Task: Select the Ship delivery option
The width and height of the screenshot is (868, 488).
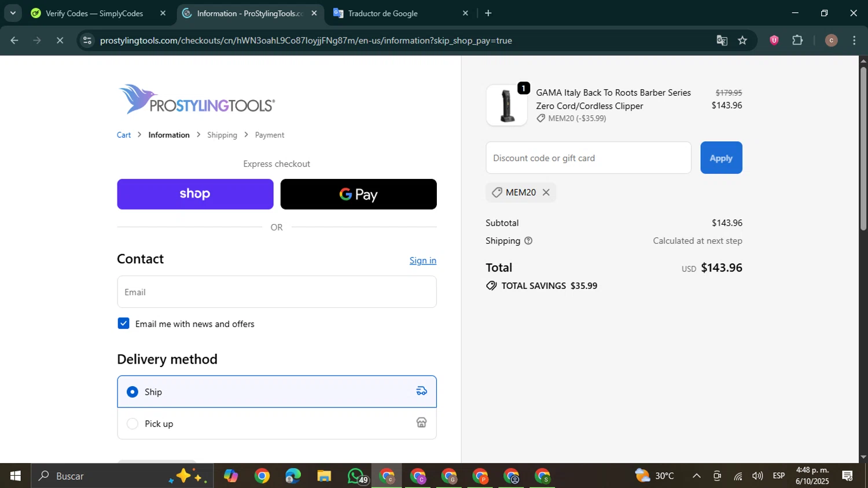Action: [277, 391]
